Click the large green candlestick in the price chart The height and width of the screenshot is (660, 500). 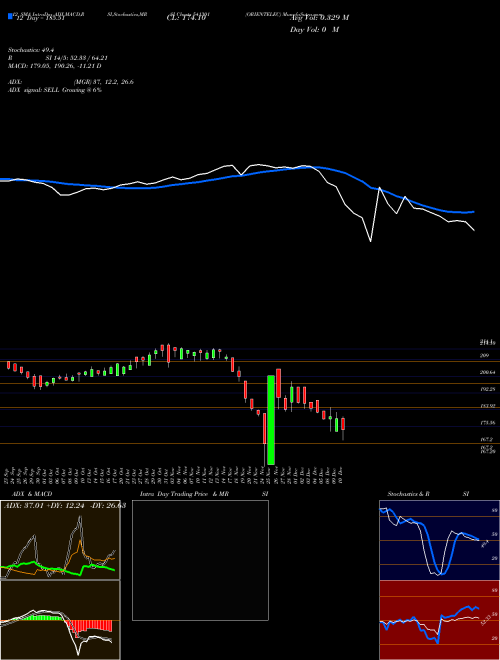tap(271, 420)
